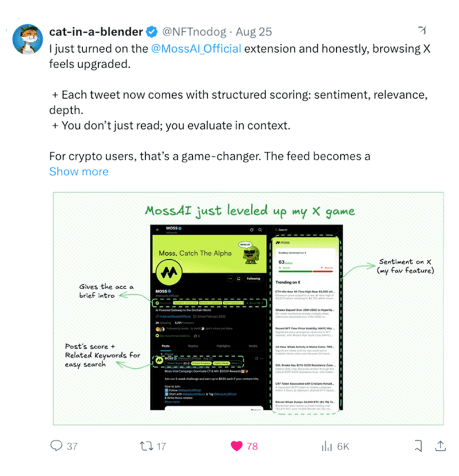Screen dimensions: 459x476
Task: Click the Following button in the screenshot
Action: [x=253, y=279]
